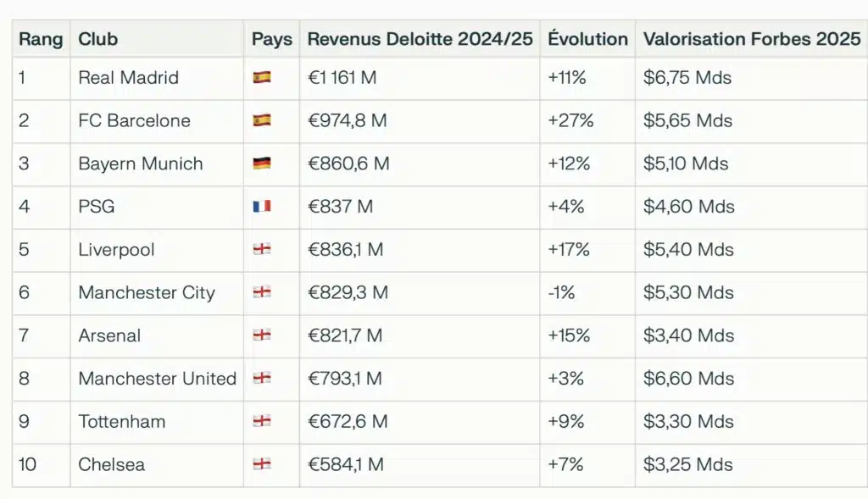Click the Pays column header

[x=271, y=39]
